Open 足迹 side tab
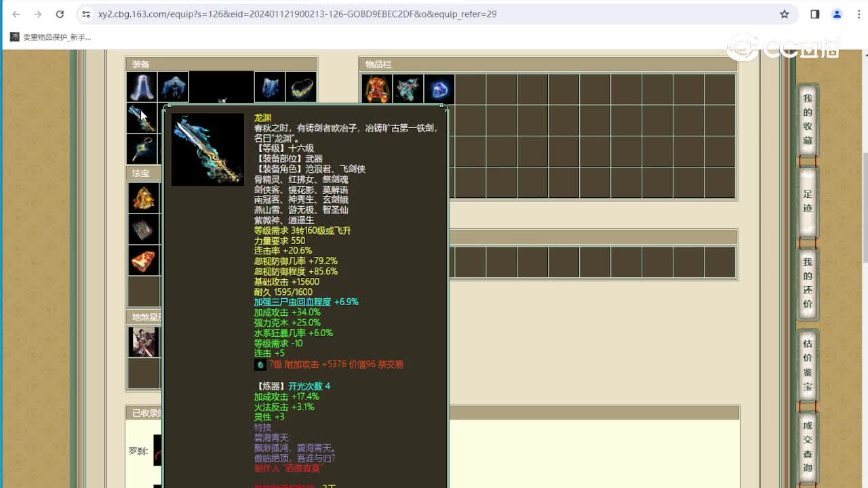 point(807,201)
